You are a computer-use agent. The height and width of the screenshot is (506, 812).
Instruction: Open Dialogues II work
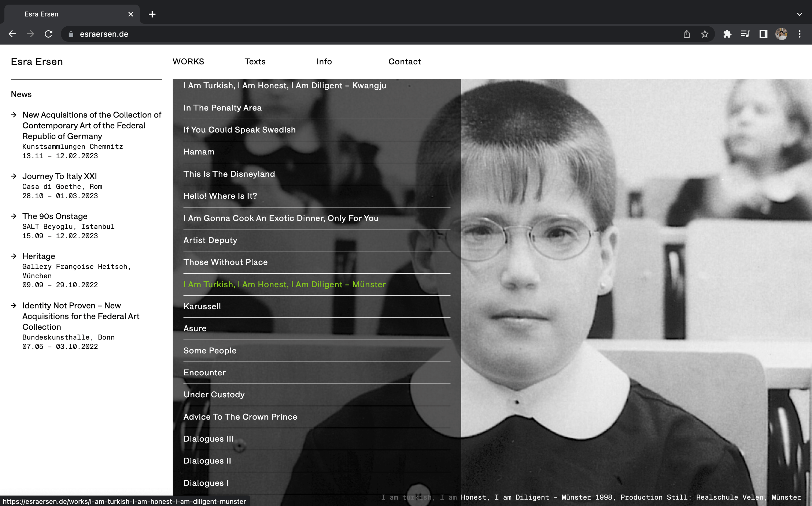pos(207,461)
